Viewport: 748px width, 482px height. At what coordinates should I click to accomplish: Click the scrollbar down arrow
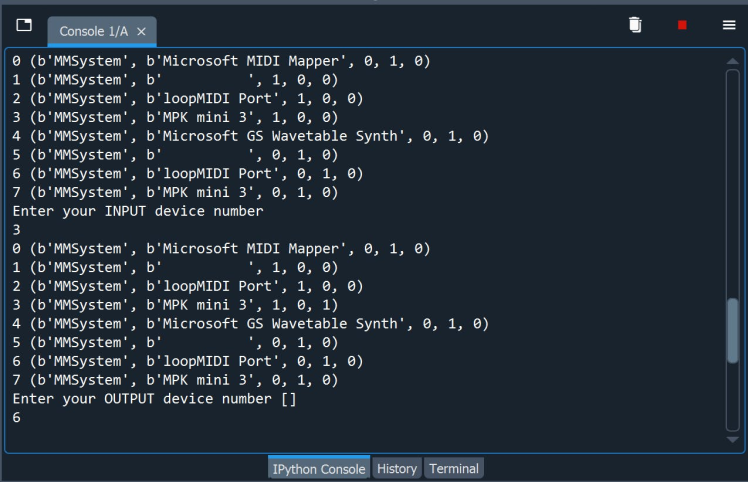pos(733,439)
